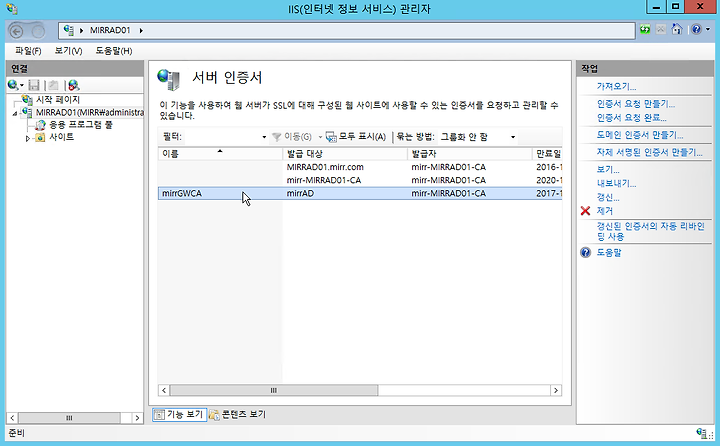Click 가져오기... import action link
Viewport: 720px width, 446px height.
616,86
